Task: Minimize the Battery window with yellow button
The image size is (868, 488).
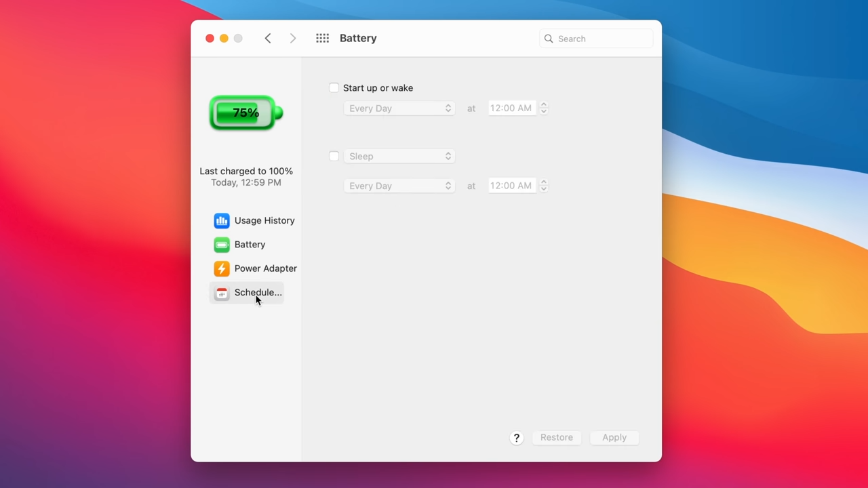Action: click(224, 39)
